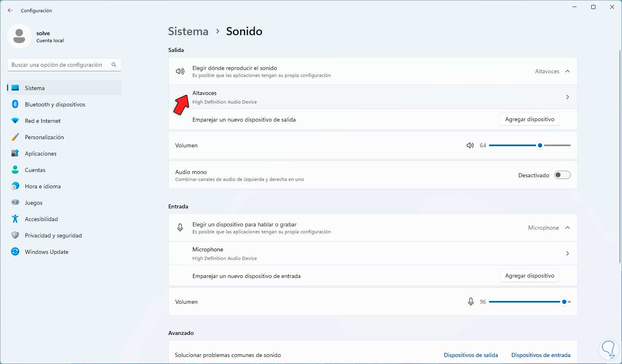Select Personalización in the sidebar
The image size is (622, 364).
pos(44,137)
